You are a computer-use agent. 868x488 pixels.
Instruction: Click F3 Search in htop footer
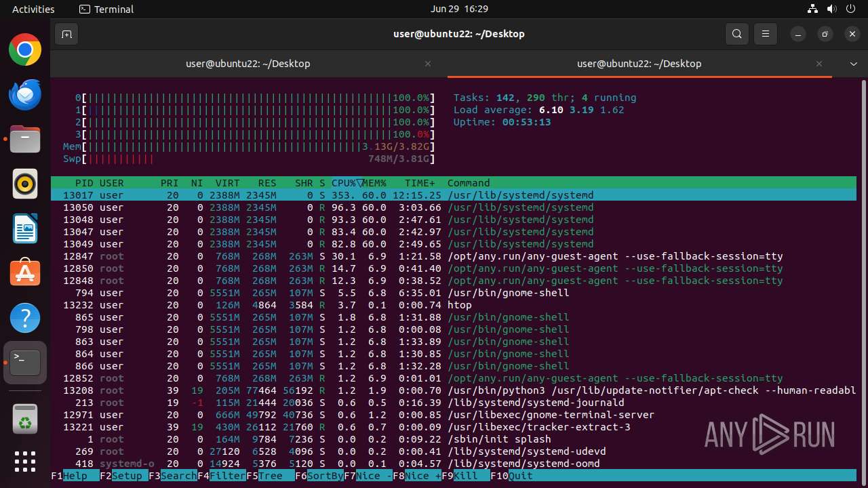coord(173,476)
